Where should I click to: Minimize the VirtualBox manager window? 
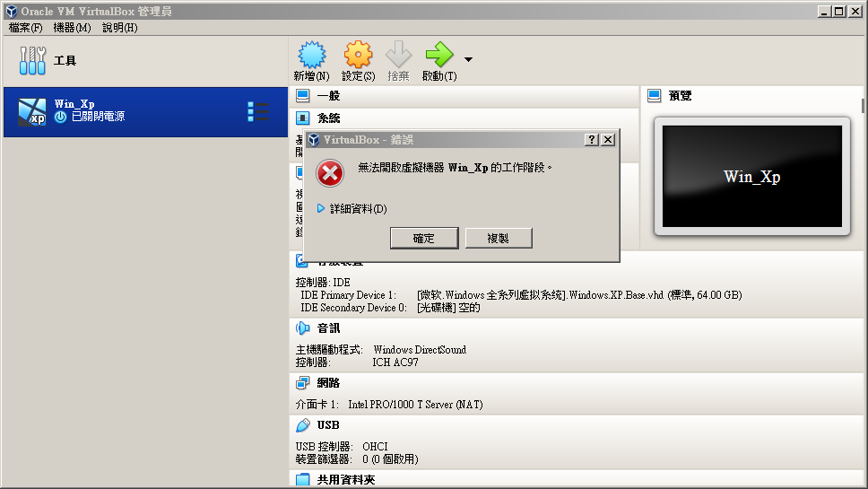pos(824,11)
